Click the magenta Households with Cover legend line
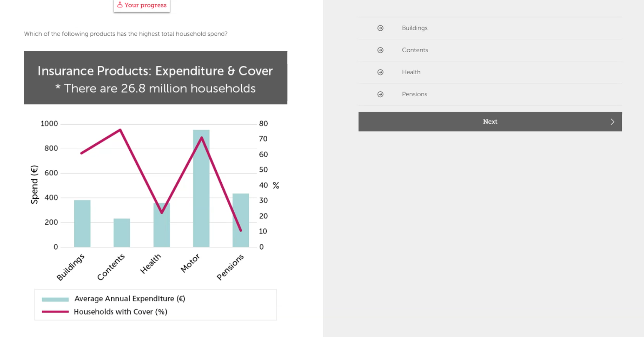The height and width of the screenshot is (337, 644). [x=55, y=312]
